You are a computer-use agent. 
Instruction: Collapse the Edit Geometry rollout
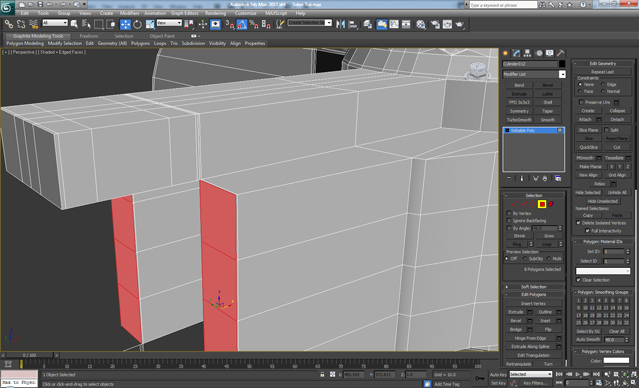(x=602, y=64)
